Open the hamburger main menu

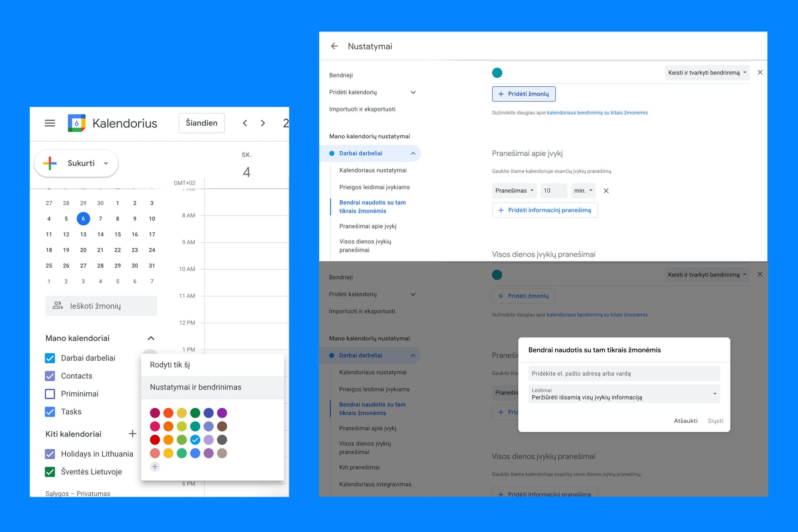point(50,123)
